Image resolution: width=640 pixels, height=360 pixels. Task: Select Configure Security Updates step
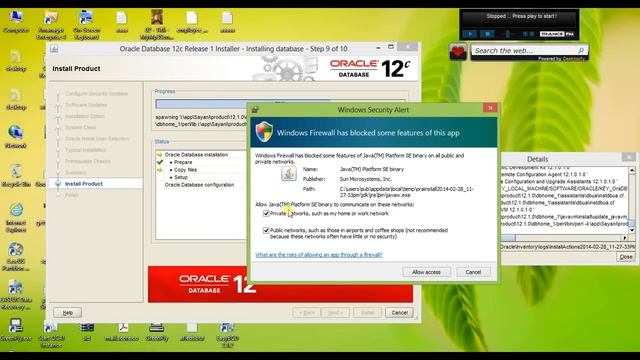96,93
